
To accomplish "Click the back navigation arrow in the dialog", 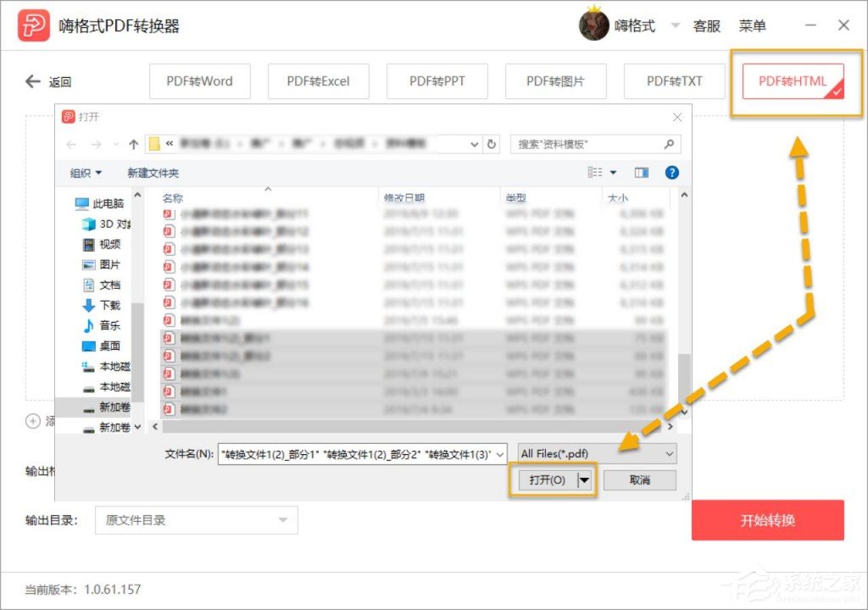I will 71,144.
